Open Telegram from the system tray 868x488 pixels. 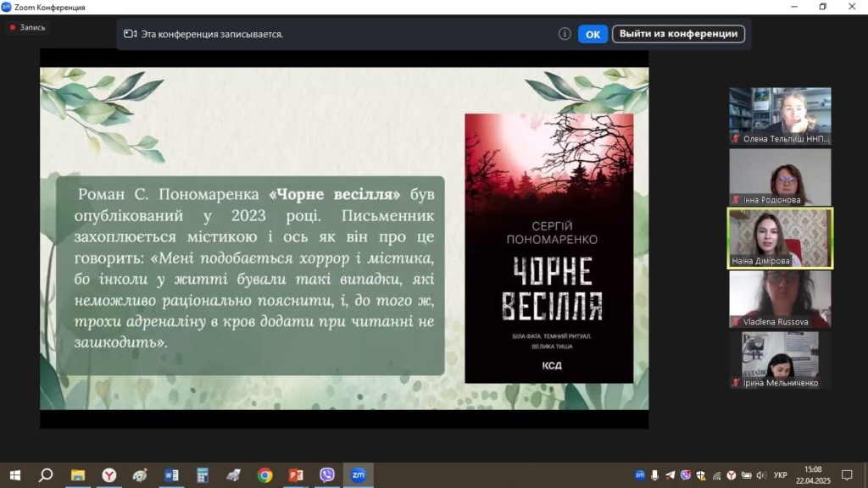coord(670,475)
